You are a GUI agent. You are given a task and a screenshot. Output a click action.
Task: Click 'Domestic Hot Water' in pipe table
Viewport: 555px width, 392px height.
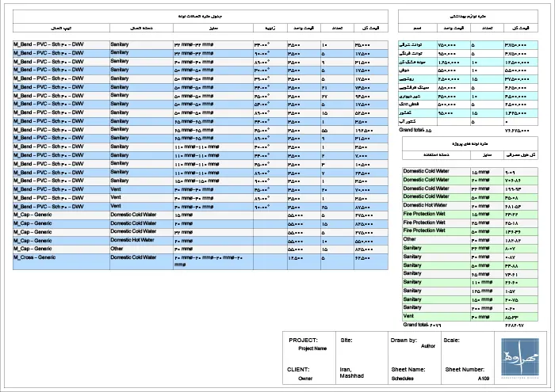(425, 205)
